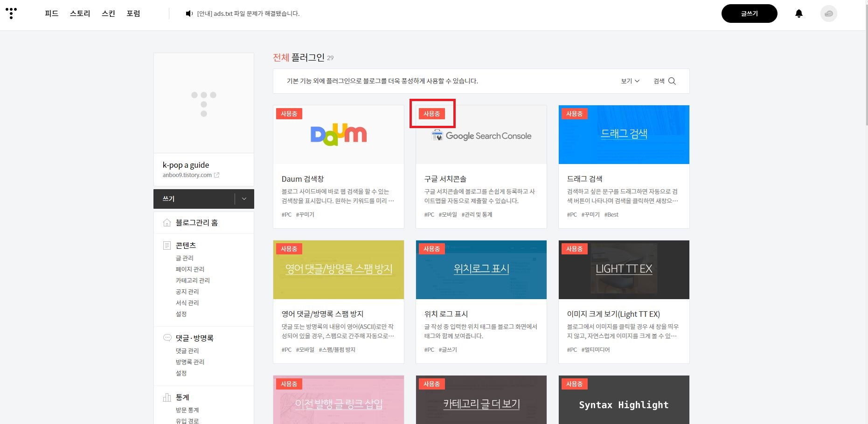Image resolution: width=868 pixels, height=424 pixels.
Task: Click the 콘텐츠 document icon
Action: tap(167, 245)
